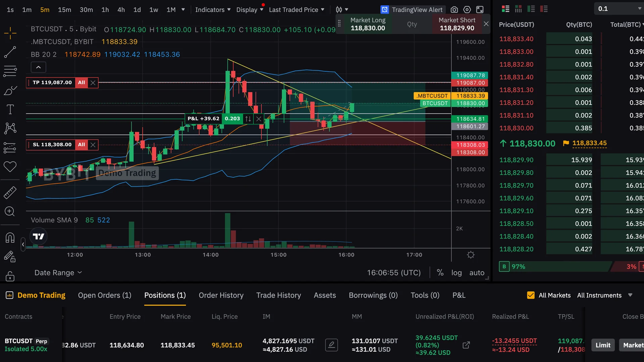This screenshot has width=644, height=362.
Task: Close position with Limit button
Action: [x=603, y=345]
